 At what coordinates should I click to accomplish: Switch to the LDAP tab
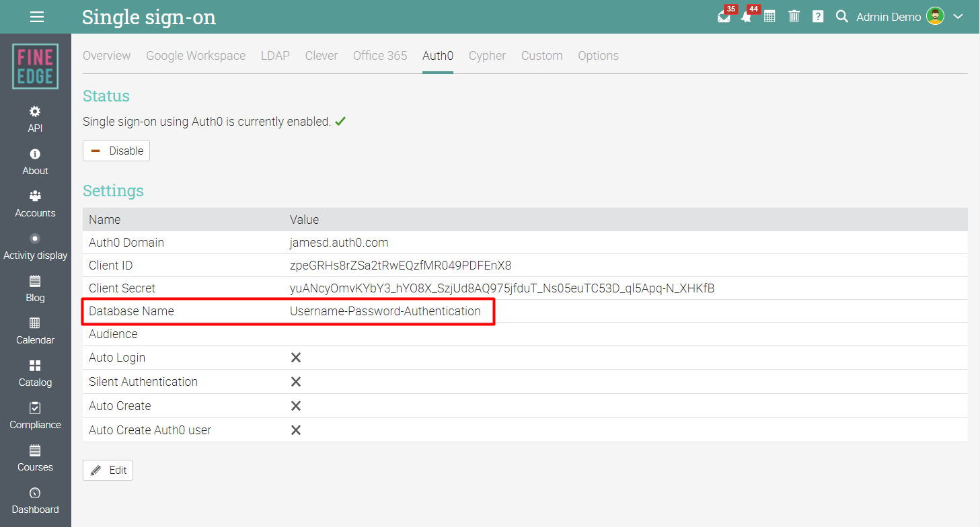(275, 56)
